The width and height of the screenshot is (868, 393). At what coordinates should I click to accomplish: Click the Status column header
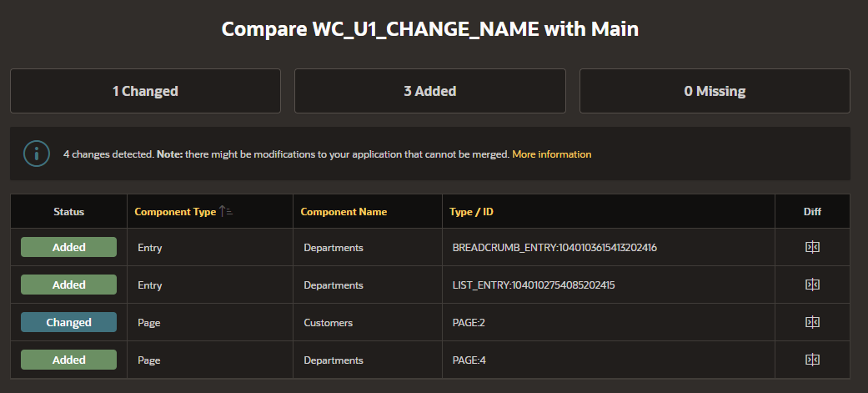point(68,212)
